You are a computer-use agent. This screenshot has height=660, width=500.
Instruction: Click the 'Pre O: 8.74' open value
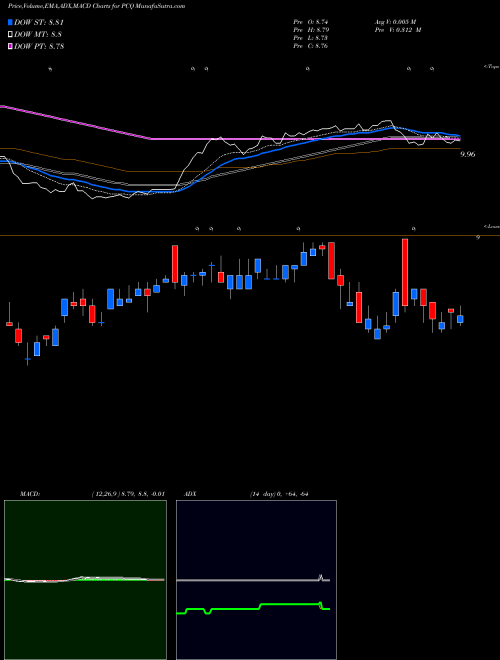click(x=311, y=22)
